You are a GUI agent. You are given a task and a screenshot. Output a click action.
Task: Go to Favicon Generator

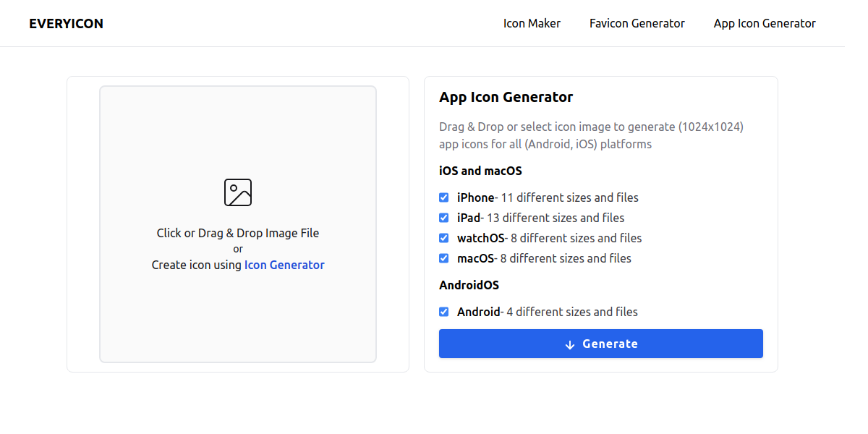637,23
